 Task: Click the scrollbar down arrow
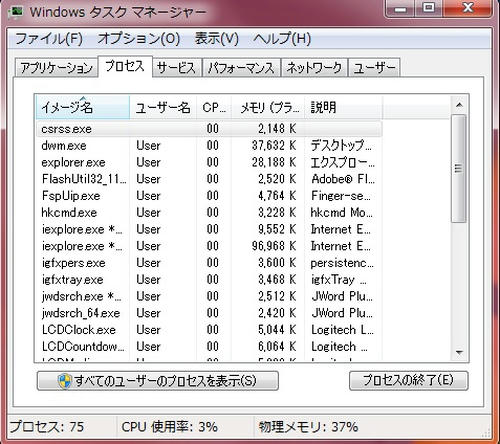coord(459,352)
